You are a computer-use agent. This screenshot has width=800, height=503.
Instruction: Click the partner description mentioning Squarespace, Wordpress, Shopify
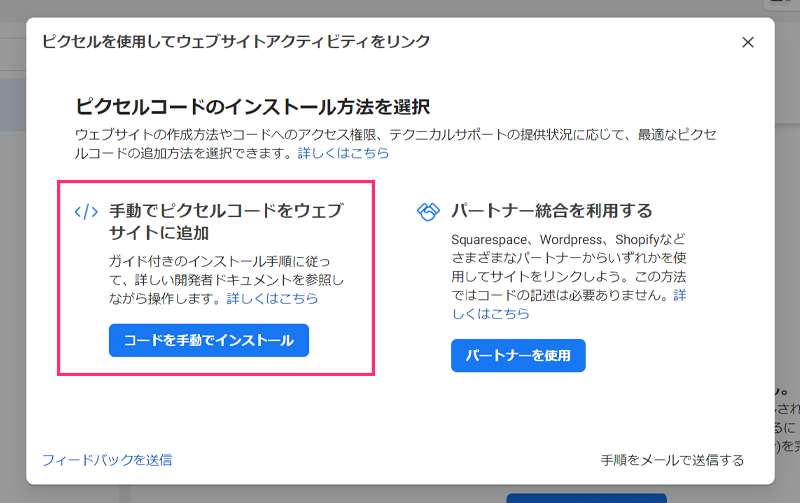566,268
